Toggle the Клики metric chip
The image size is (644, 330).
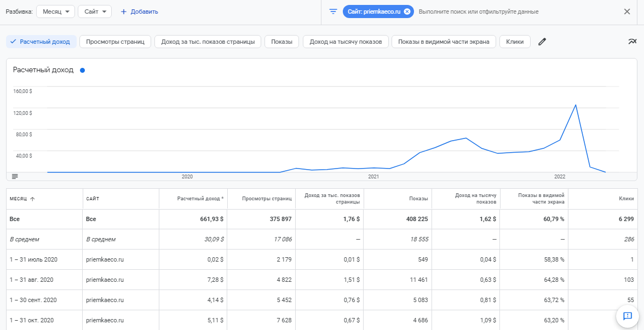click(515, 42)
